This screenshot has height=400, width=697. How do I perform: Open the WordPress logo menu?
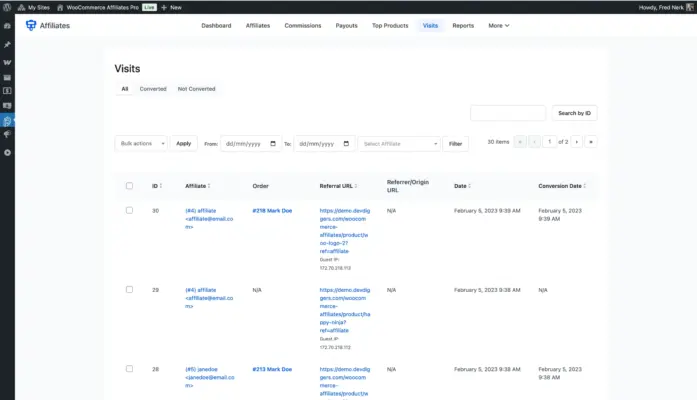7,7
